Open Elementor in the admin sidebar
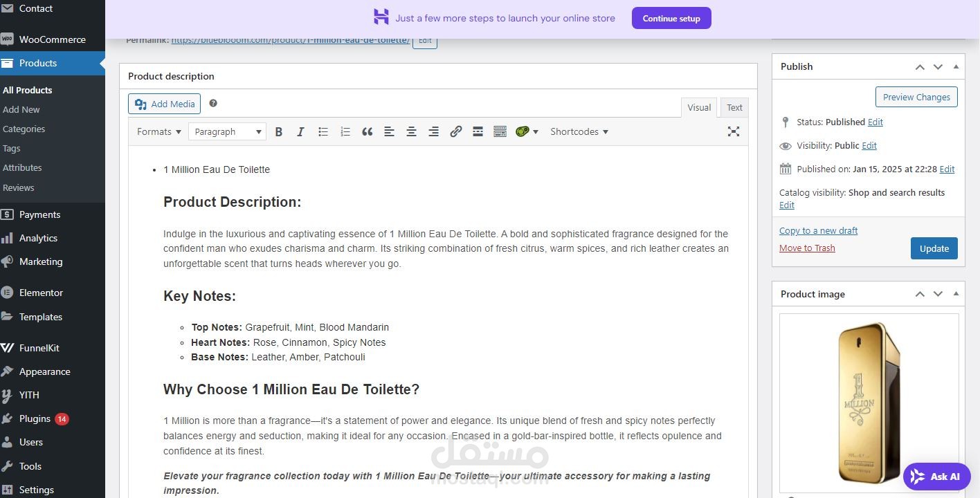Image resolution: width=980 pixels, height=498 pixels. 53,293
